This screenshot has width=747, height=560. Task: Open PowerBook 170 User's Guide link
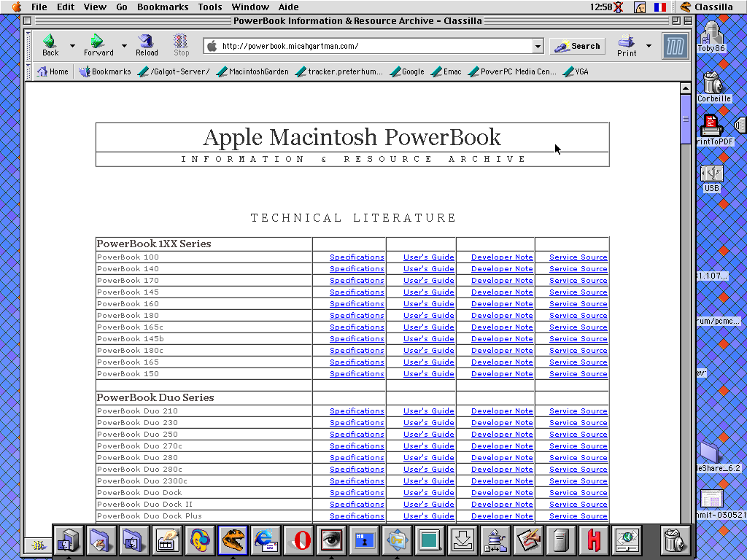click(x=429, y=281)
